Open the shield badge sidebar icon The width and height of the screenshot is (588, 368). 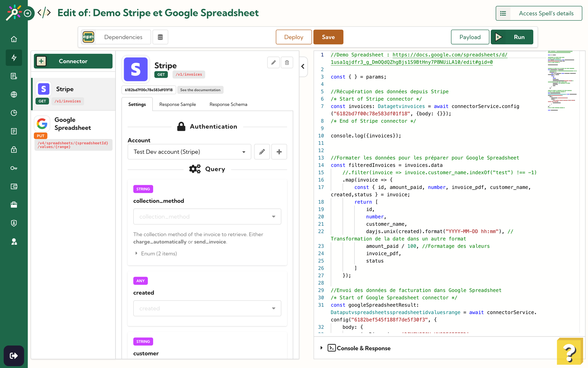point(14,223)
